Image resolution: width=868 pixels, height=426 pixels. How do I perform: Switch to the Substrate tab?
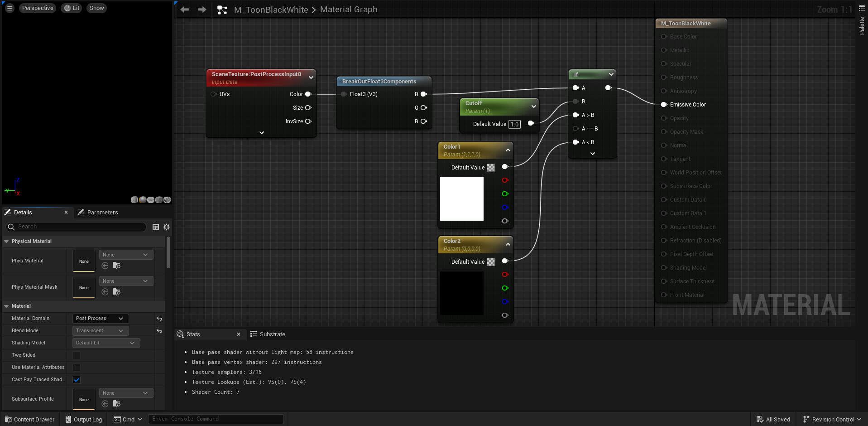pos(272,334)
